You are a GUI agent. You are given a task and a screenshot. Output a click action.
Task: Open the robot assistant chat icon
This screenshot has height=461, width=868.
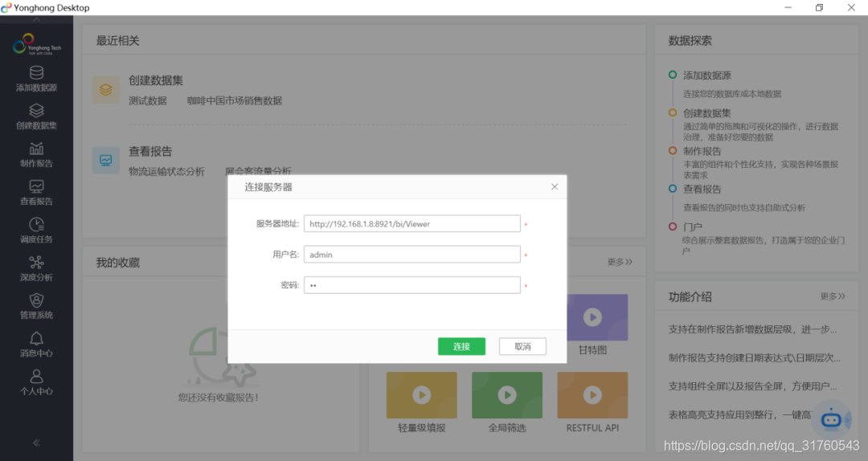click(831, 419)
